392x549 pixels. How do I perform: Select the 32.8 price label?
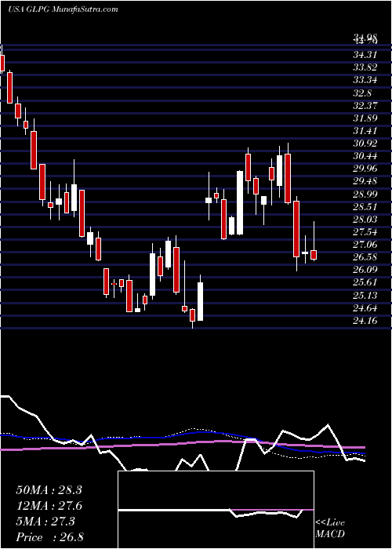(x=363, y=93)
